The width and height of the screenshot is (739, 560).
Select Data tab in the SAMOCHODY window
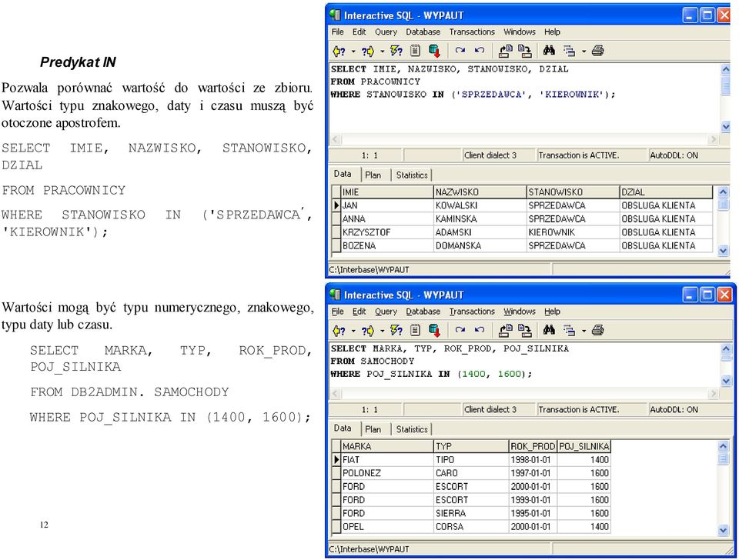[343, 428]
